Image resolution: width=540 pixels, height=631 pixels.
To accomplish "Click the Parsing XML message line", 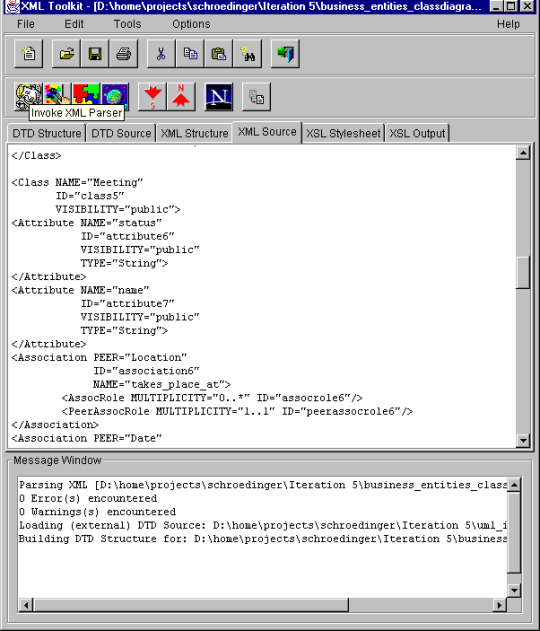I will [x=263, y=485].
